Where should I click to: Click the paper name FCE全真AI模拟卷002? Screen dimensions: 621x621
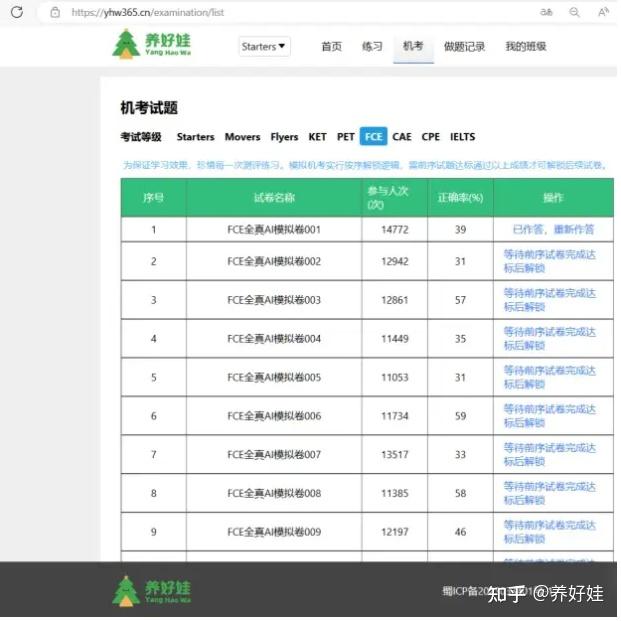click(x=274, y=261)
